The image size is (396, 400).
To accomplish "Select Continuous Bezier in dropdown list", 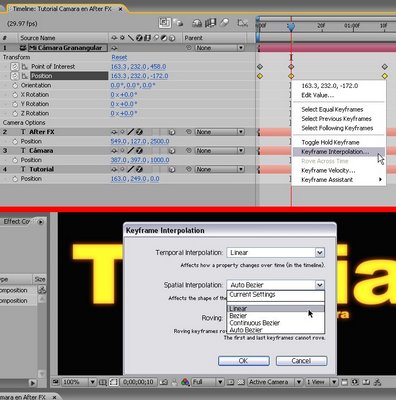I will tap(276, 323).
